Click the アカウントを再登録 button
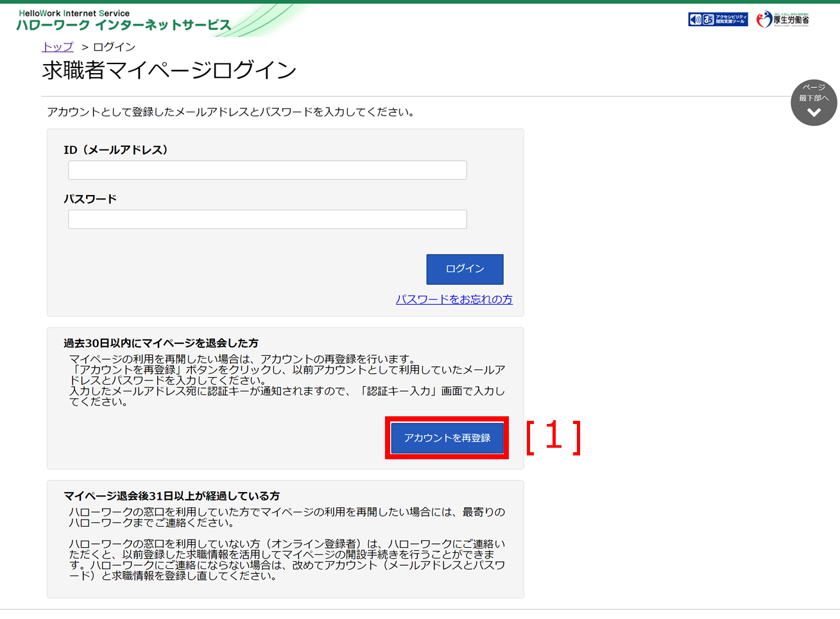The width and height of the screenshot is (840, 619). click(447, 438)
